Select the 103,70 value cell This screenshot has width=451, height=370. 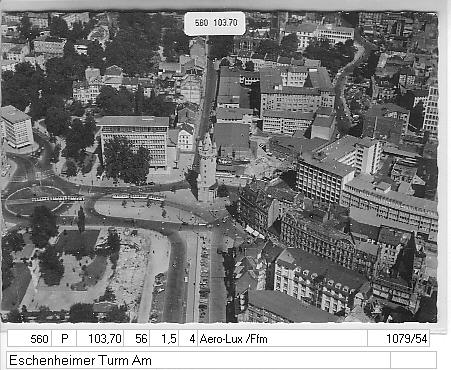click(x=100, y=339)
